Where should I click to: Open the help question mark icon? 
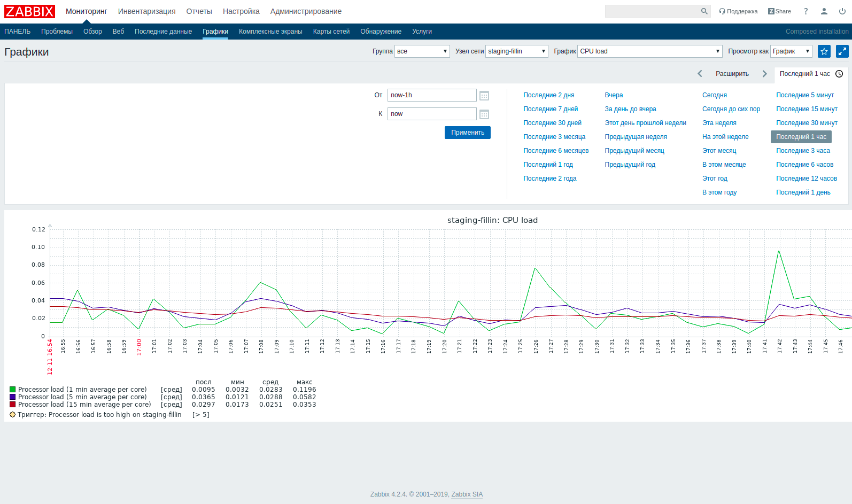point(806,11)
